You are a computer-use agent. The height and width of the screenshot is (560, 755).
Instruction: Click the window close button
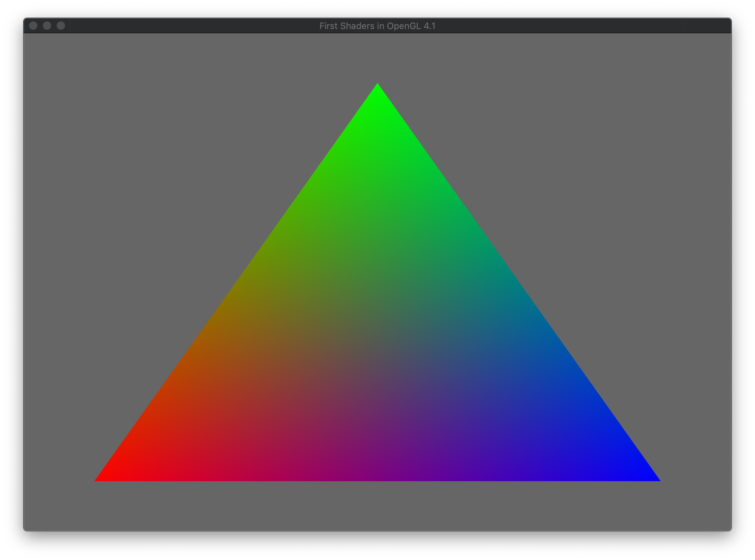point(33,26)
